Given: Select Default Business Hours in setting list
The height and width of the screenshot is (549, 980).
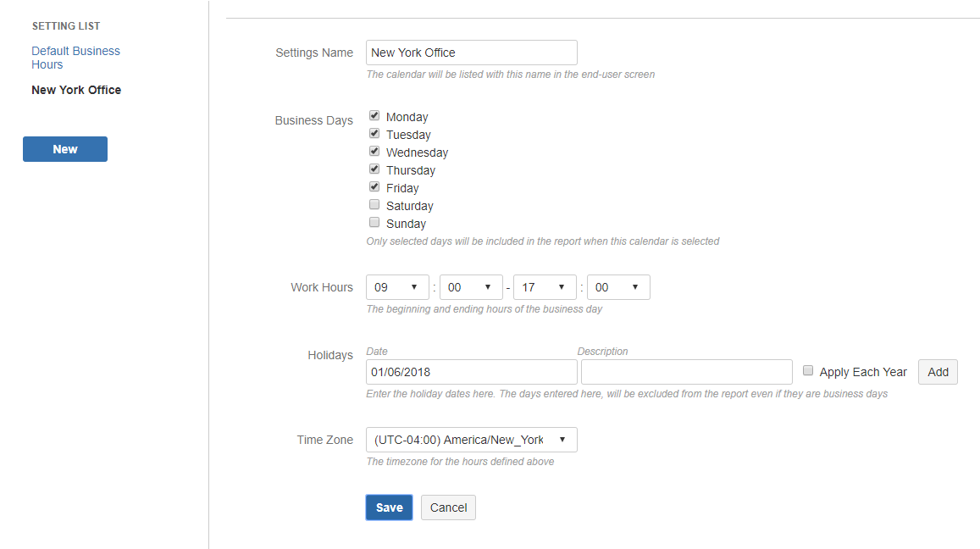Looking at the screenshot, I should [x=75, y=58].
